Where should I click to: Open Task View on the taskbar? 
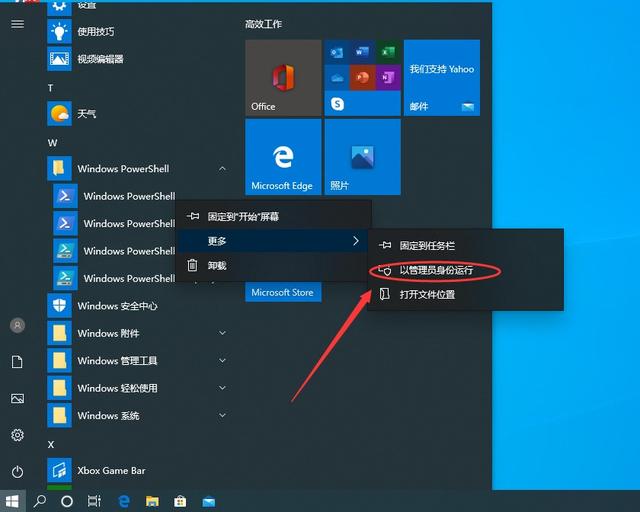(94, 500)
